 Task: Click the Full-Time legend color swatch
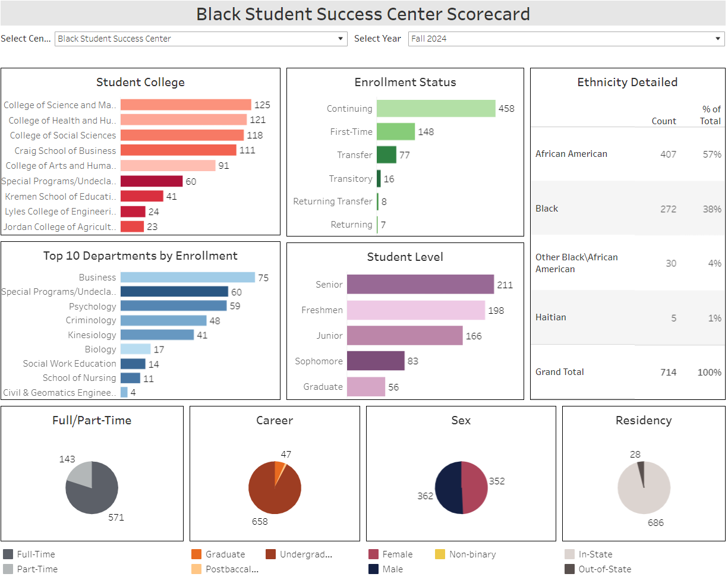8,554
